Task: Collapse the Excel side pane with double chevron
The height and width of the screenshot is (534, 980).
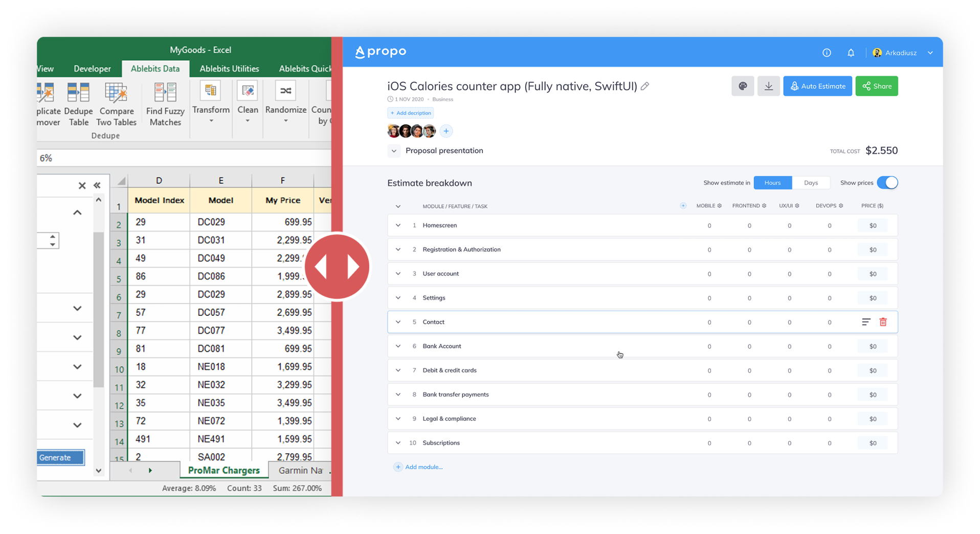Action: [97, 185]
